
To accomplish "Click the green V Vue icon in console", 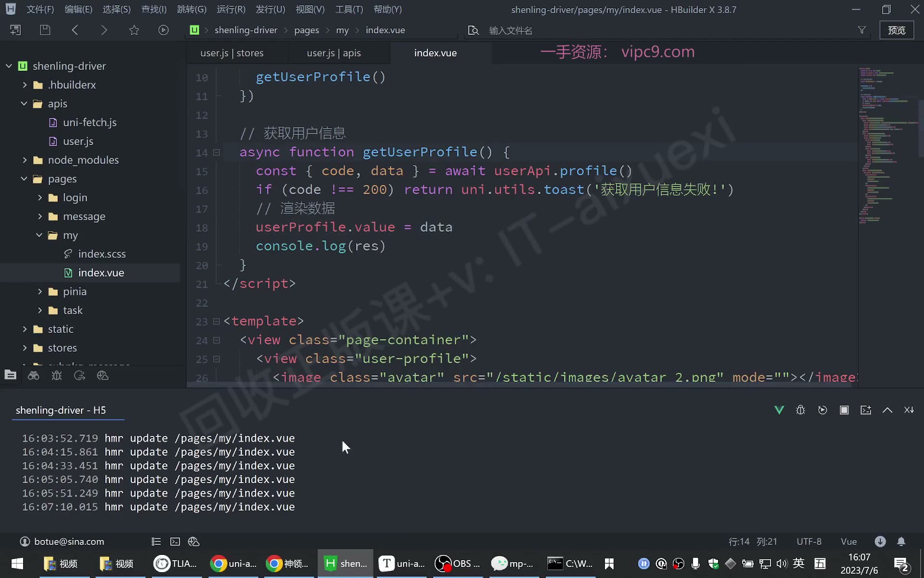I will (779, 410).
